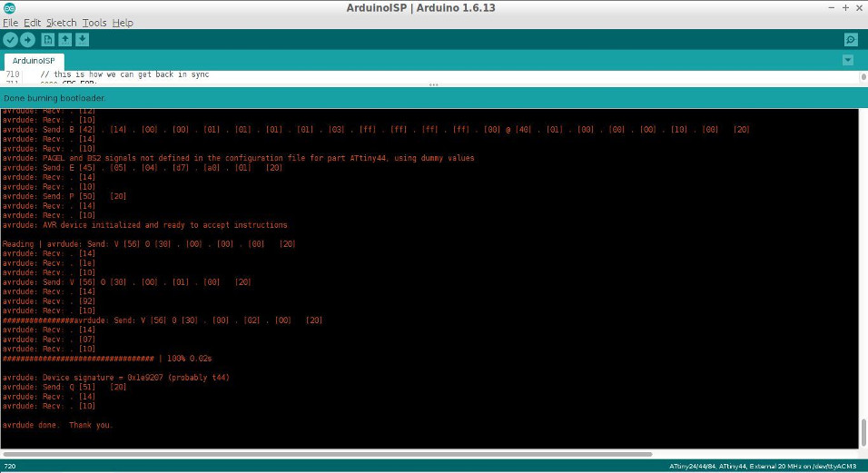The width and height of the screenshot is (868, 473).
Task: Click the Upload arrow icon
Action: pyautogui.click(x=27, y=40)
